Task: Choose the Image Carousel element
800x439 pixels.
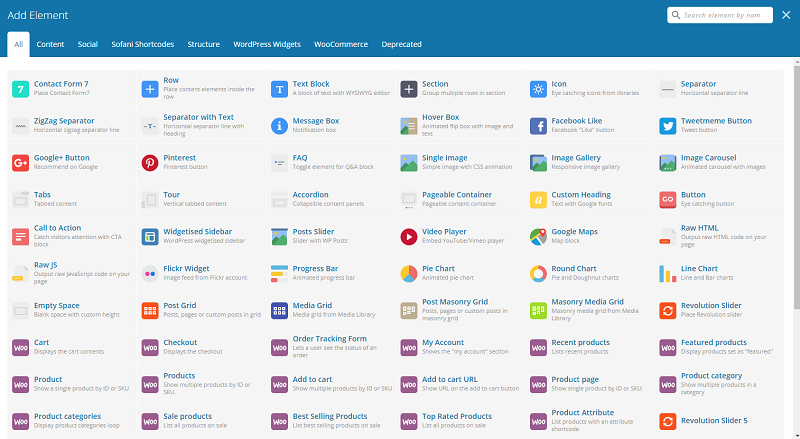Action: click(x=719, y=162)
